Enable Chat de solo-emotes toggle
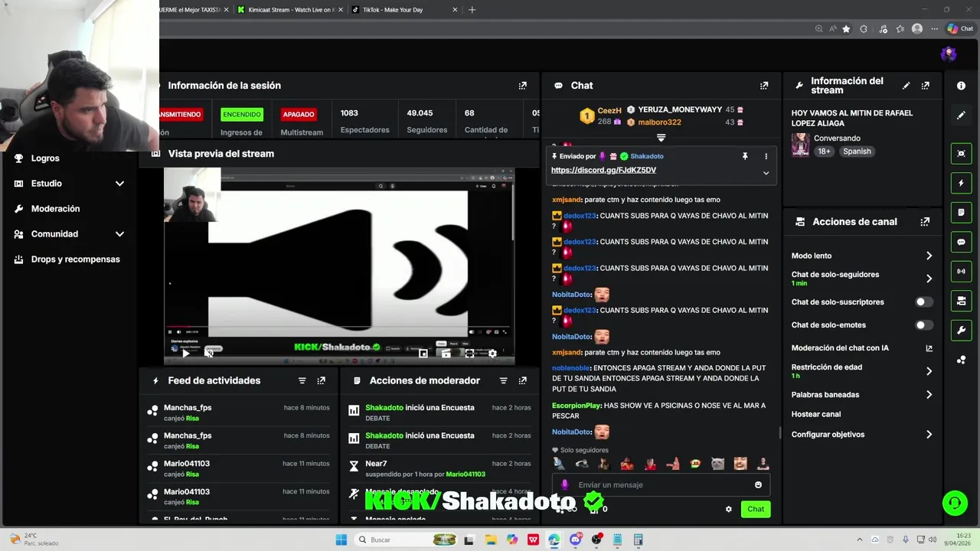This screenshot has height=551, width=980. 924,325
